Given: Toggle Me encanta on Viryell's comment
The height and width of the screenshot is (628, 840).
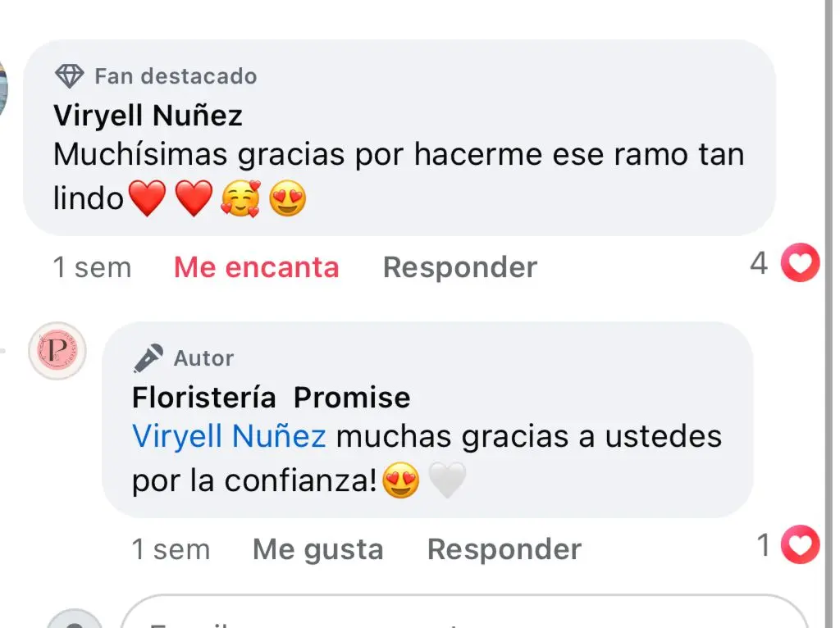Looking at the screenshot, I should click(x=257, y=266).
